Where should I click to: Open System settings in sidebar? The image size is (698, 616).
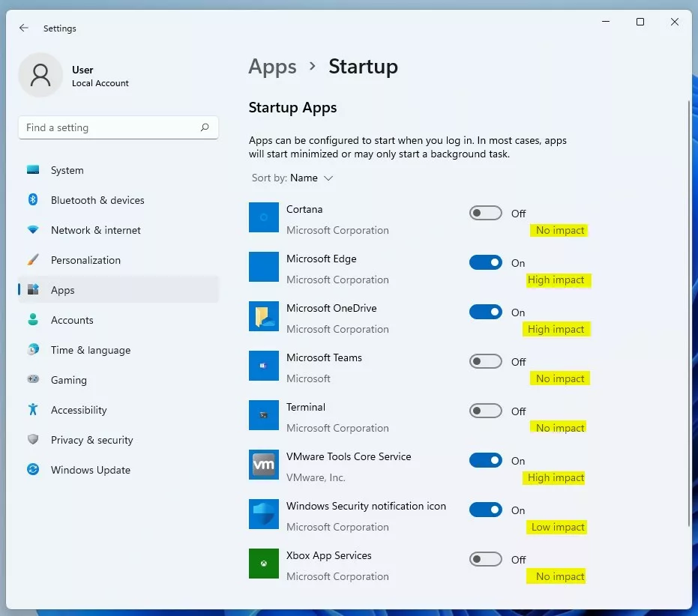[67, 170]
